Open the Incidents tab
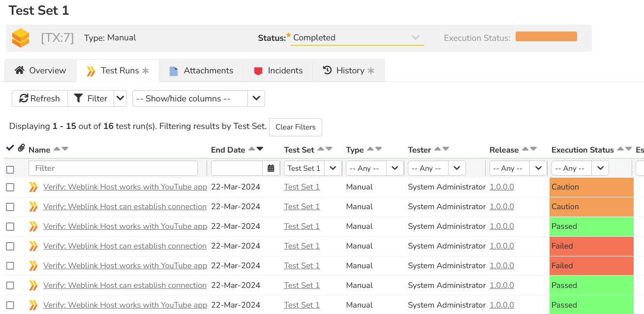Viewport: 644px width, 314px height. click(278, 70)
